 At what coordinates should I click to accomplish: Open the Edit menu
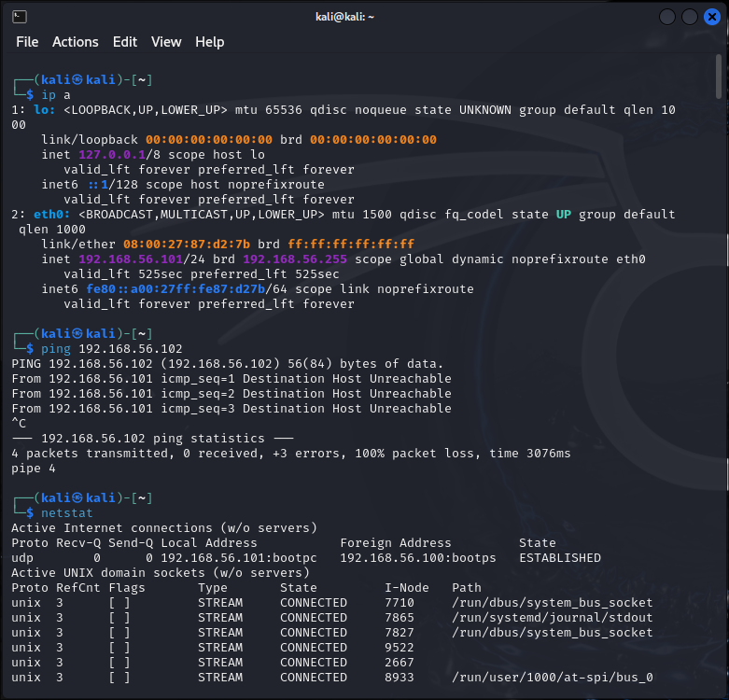124,42
